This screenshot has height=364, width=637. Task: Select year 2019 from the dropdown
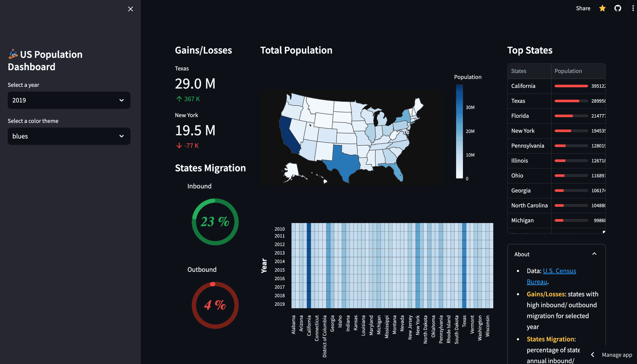pos(68,100)
